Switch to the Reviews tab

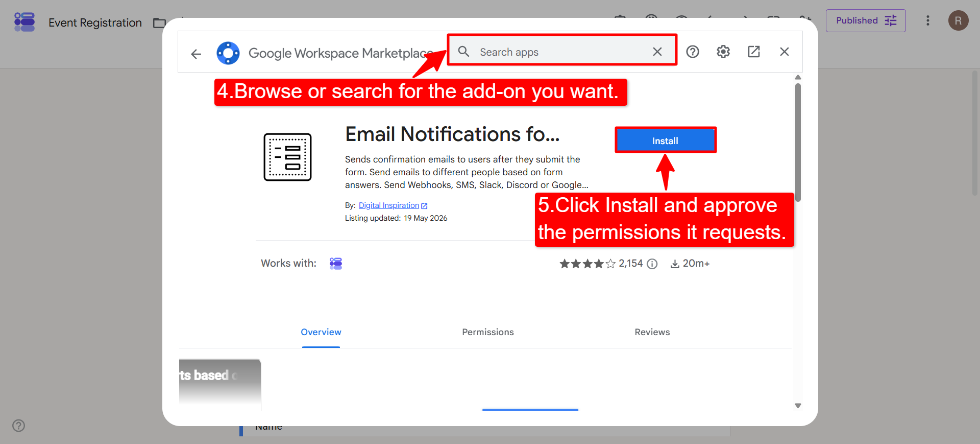(x=652, y=332)
